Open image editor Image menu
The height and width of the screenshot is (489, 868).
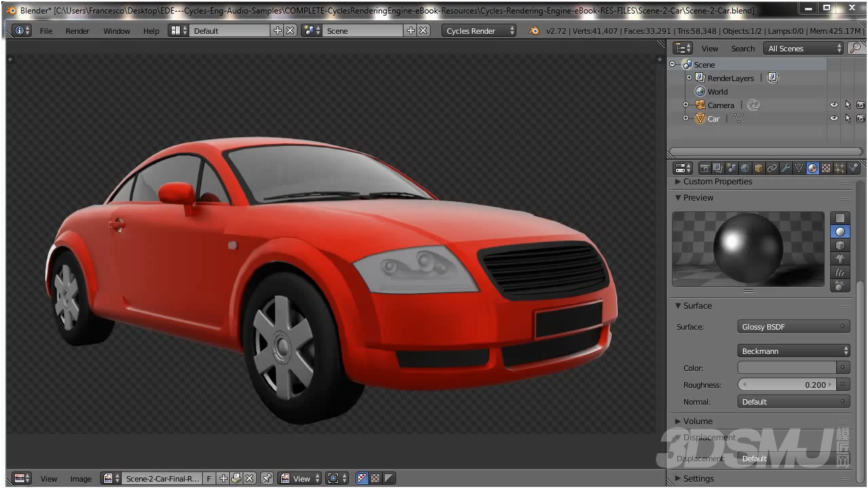point(80,479)
